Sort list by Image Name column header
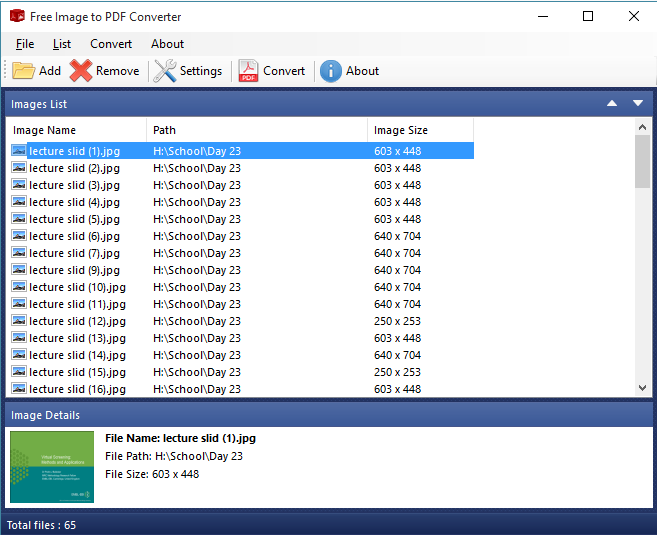Viewport: 657px width, 535px height. point(76,130)
